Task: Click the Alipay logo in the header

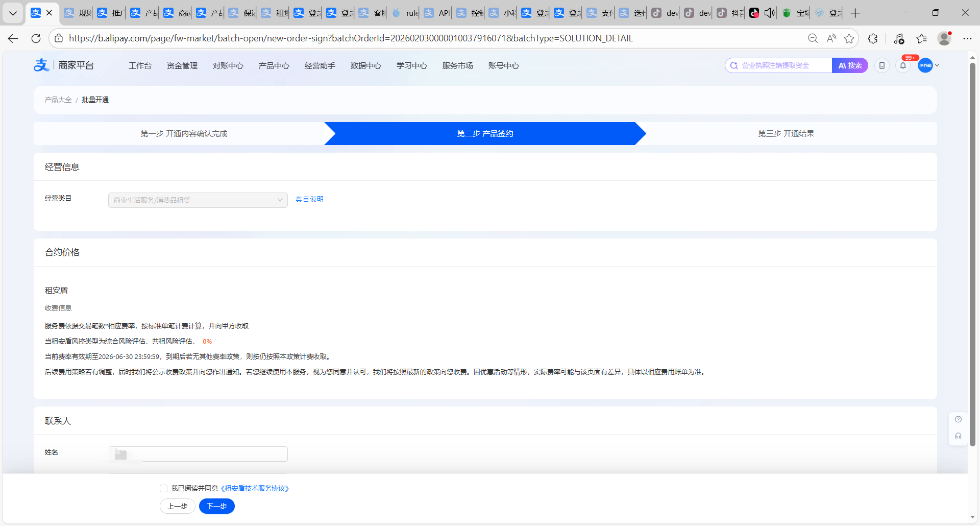Action: tap(41, 65)
